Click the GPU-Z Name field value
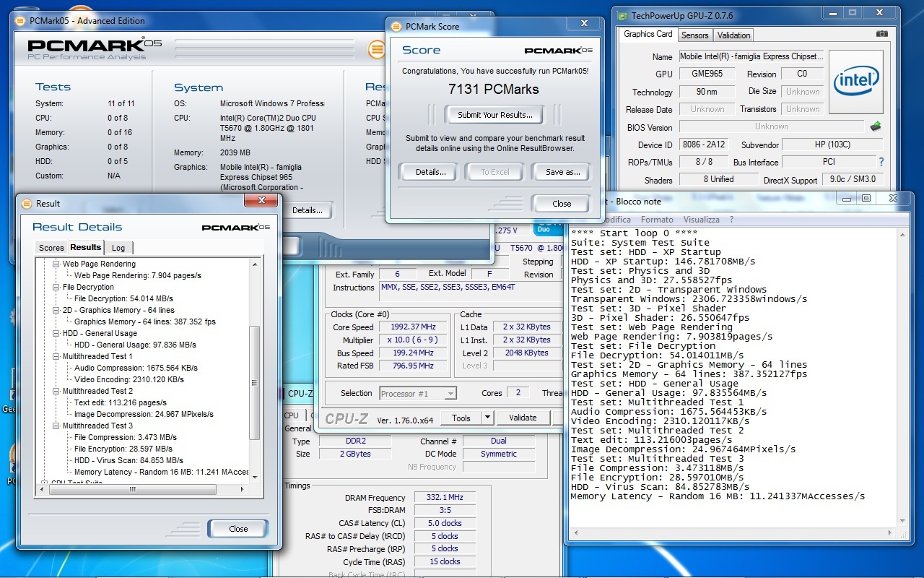The width and height of the screenshot is (924, 578). click(751, 56)
